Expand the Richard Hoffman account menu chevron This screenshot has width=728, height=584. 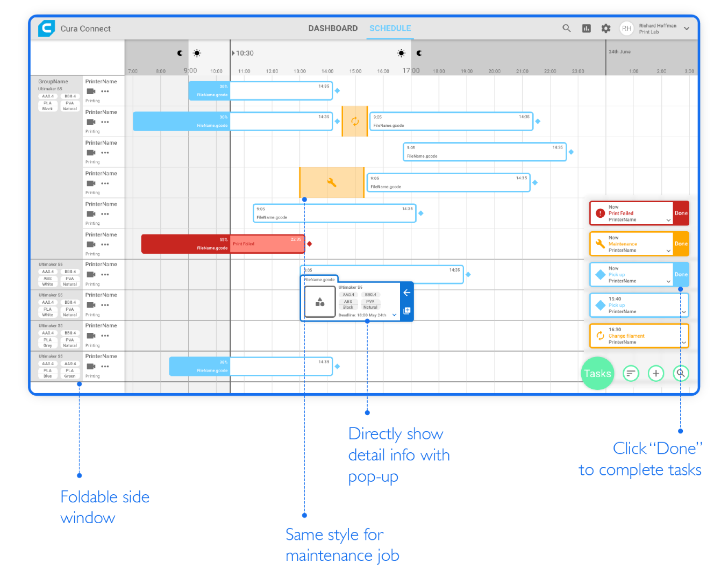click(x=687, y=29)
